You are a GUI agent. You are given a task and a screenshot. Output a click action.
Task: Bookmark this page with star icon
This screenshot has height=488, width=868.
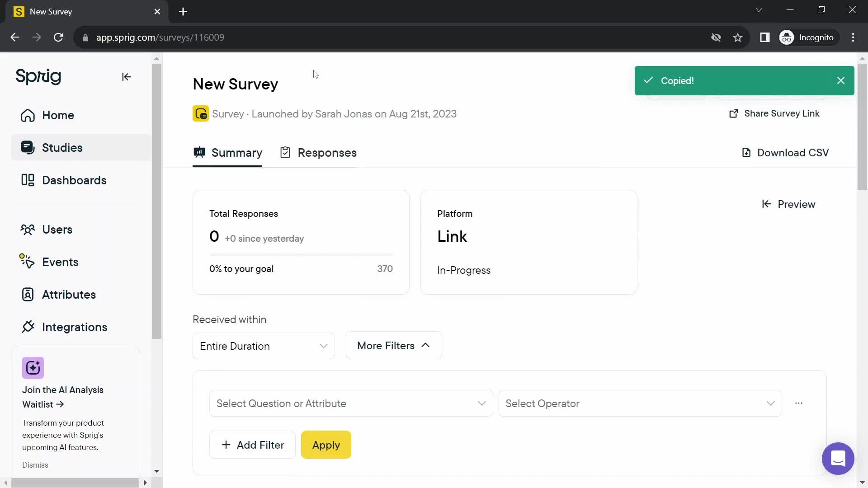(x=738, y=38)
